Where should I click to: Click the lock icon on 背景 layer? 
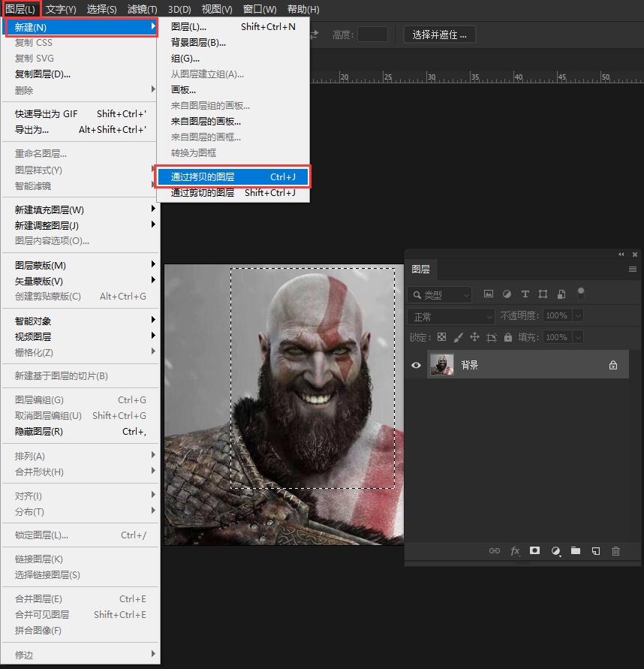click(x=613, y=365)
